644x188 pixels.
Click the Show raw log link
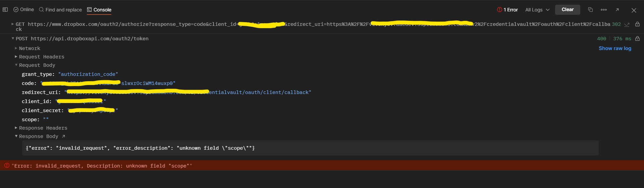point(615,48)
